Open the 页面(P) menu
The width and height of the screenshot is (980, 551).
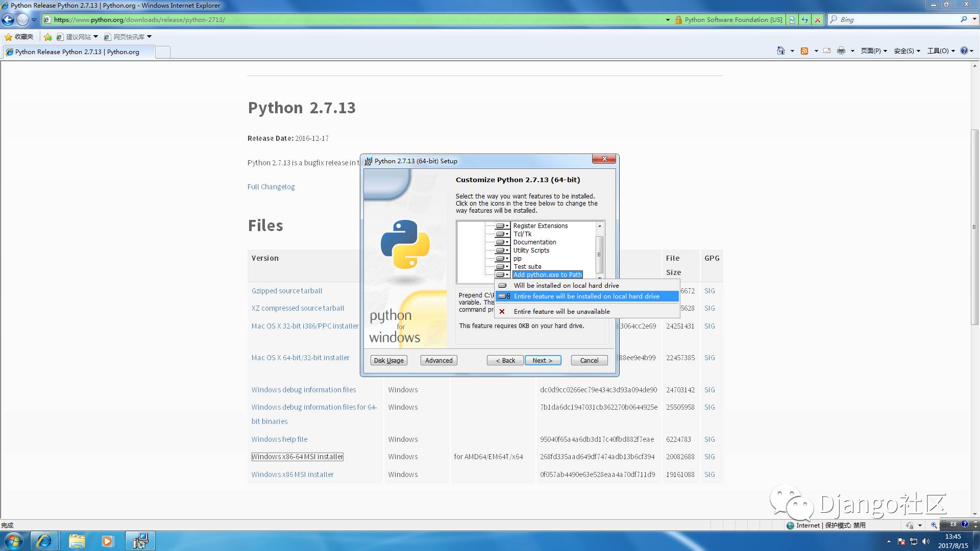pos(874,51)
